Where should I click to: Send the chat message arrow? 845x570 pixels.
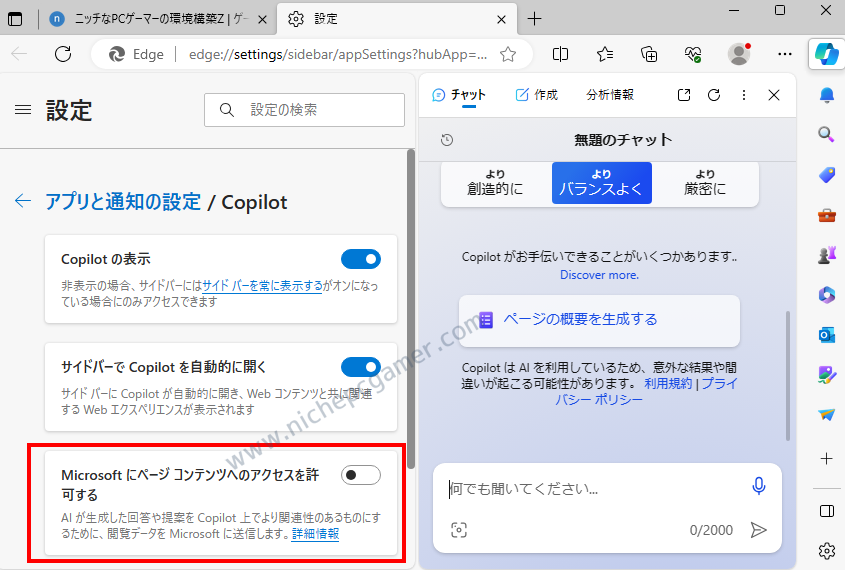coord(758,530)
